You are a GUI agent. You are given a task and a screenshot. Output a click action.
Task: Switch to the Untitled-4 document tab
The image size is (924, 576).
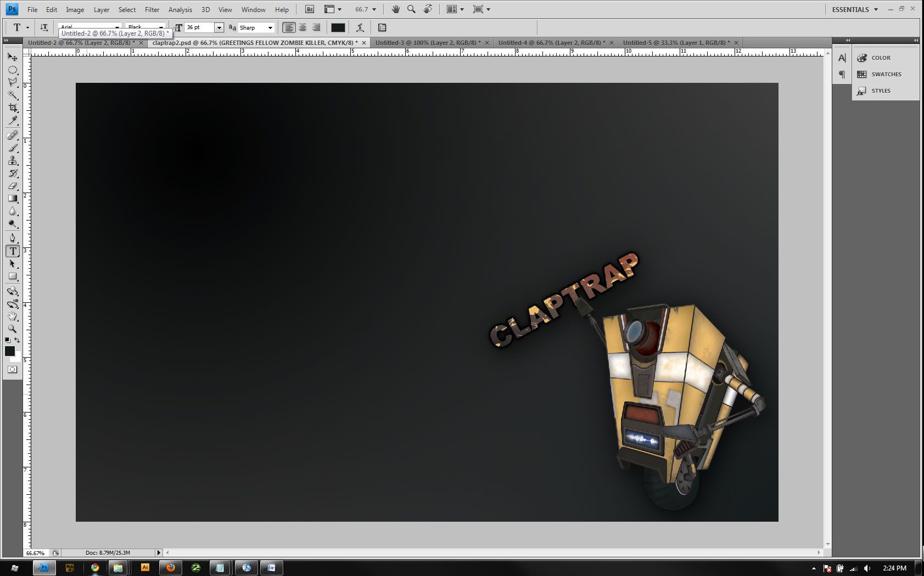555,42
